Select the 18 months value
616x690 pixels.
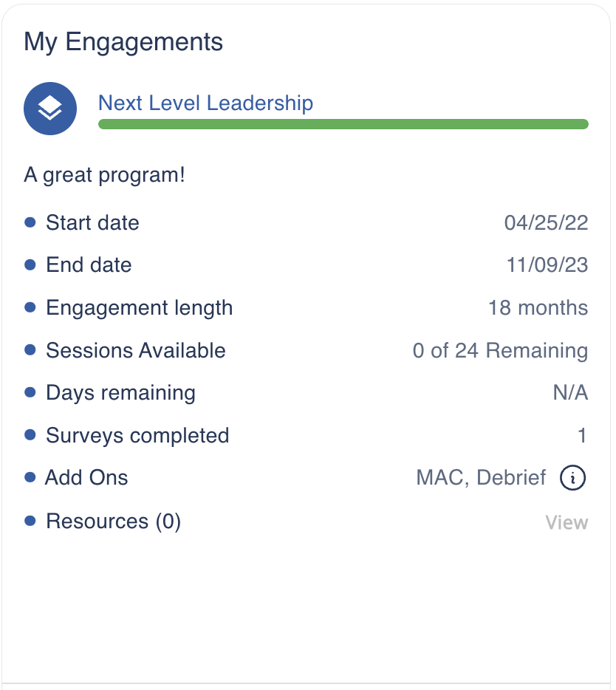tap(538, 308)
